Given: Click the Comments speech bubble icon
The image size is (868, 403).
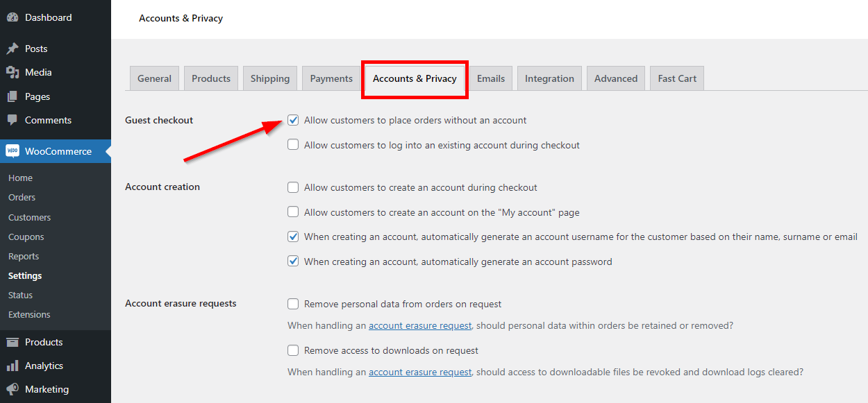Looking at the screenshot, I should tap(12, 120).
